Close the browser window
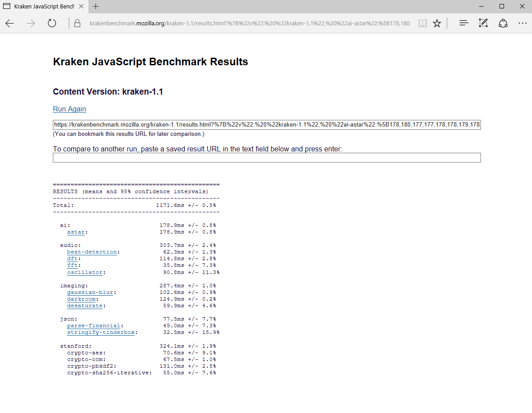Viewport: 532px width, 413px height. [522, 7]
